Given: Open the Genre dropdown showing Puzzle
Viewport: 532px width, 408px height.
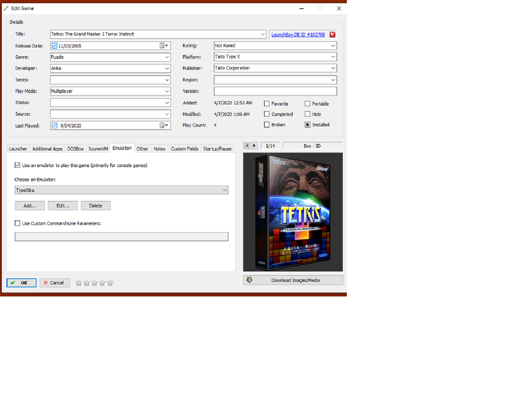Looking at the screenshot, I should 167,57.
